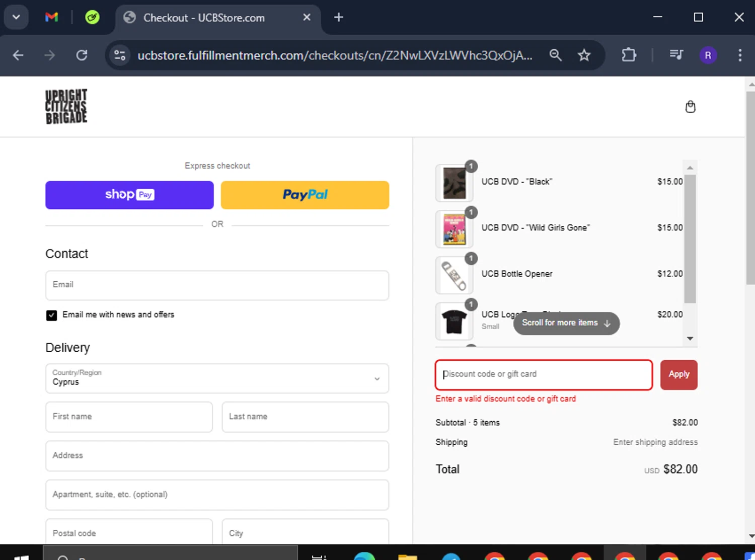This screenshot has height=560, width=755.
Task: Select the UCB DVD Black thumbnail
Action: click(x=454, y=183)
